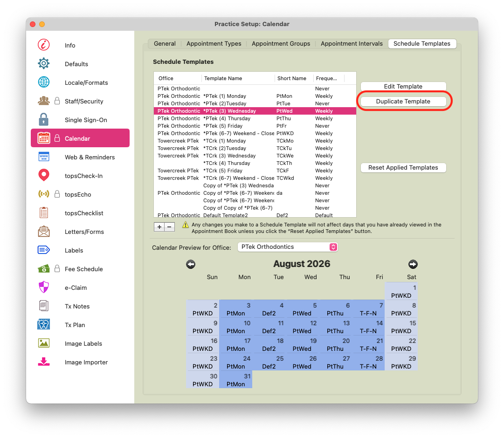
Task: Switch to the Appointment Types tab
Action: [x=214, y=44]
